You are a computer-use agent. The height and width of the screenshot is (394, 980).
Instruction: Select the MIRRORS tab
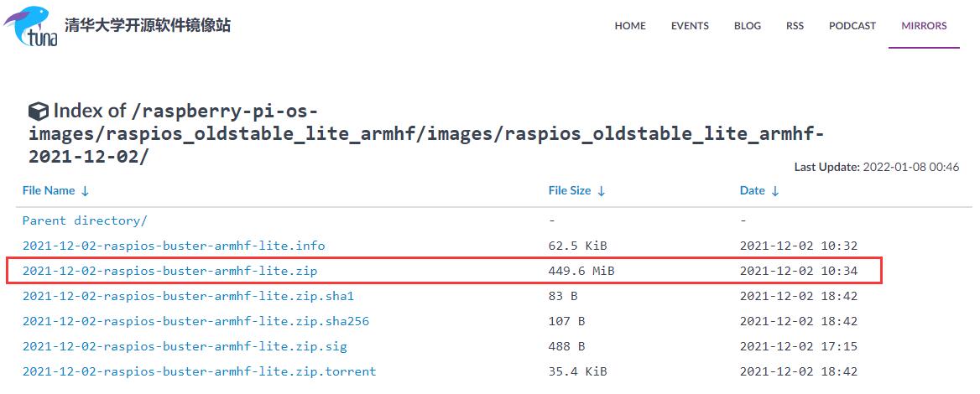click(x=924, y=26)
